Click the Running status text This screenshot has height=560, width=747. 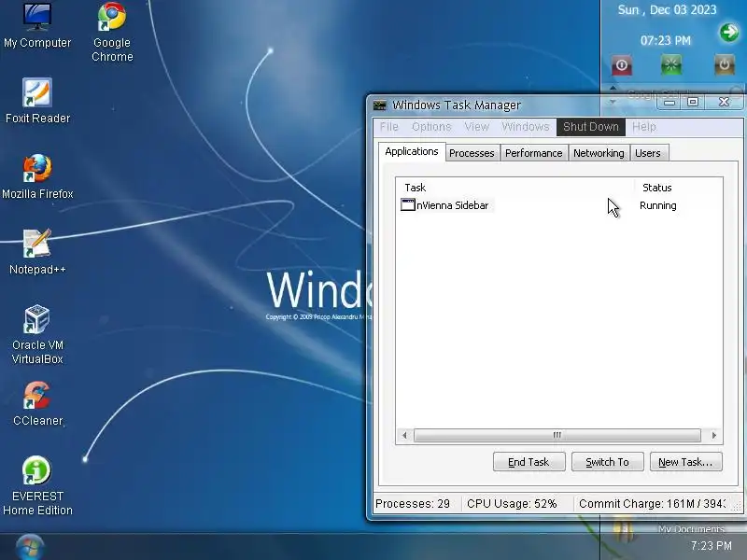(658, 205)
